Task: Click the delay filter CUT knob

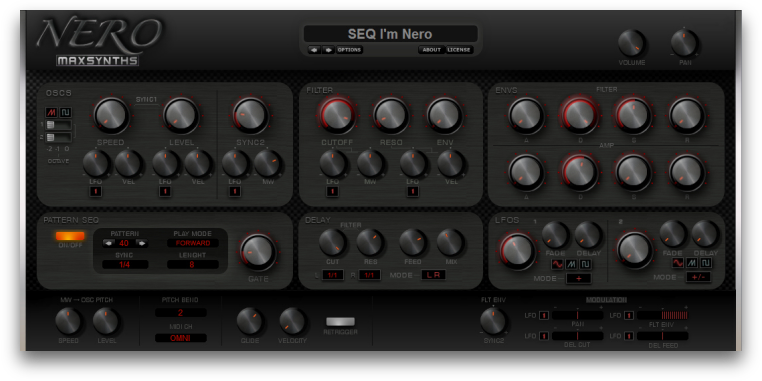Action: [x=333, y=242]
